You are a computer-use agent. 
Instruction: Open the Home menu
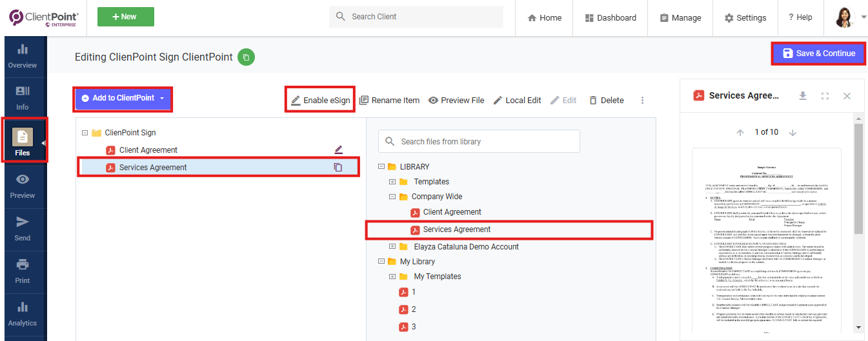(x=545, y=17)
